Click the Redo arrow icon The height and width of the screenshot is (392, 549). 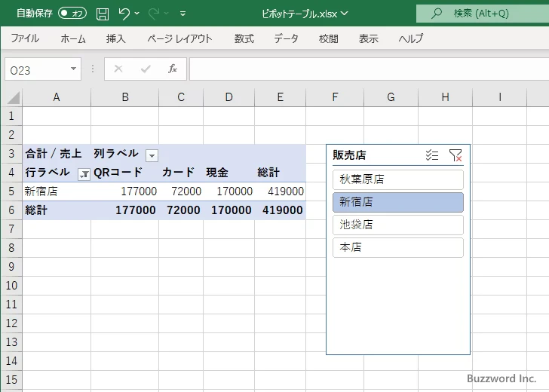click(153, 14)
